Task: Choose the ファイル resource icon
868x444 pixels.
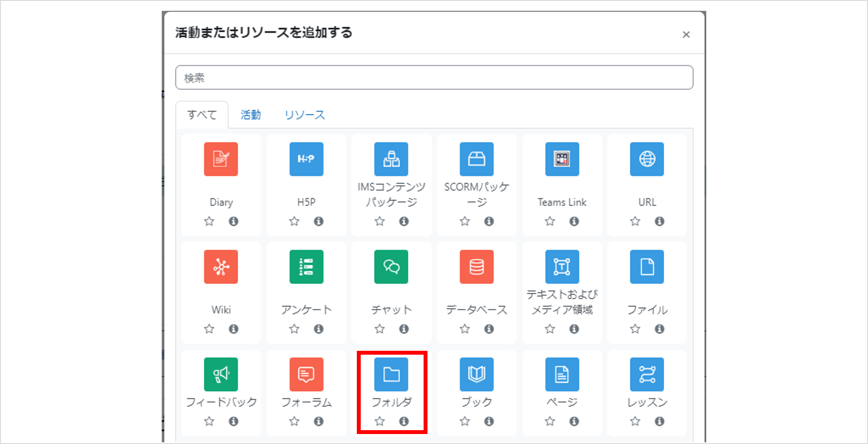Action: [647, 267]
